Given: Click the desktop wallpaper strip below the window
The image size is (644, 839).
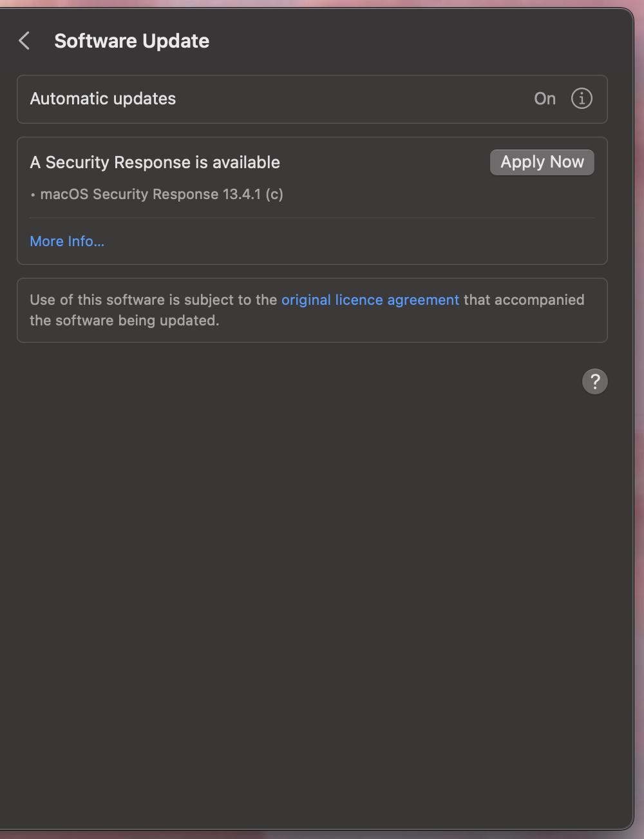Looking at the screenshot, I should point(322,835).
